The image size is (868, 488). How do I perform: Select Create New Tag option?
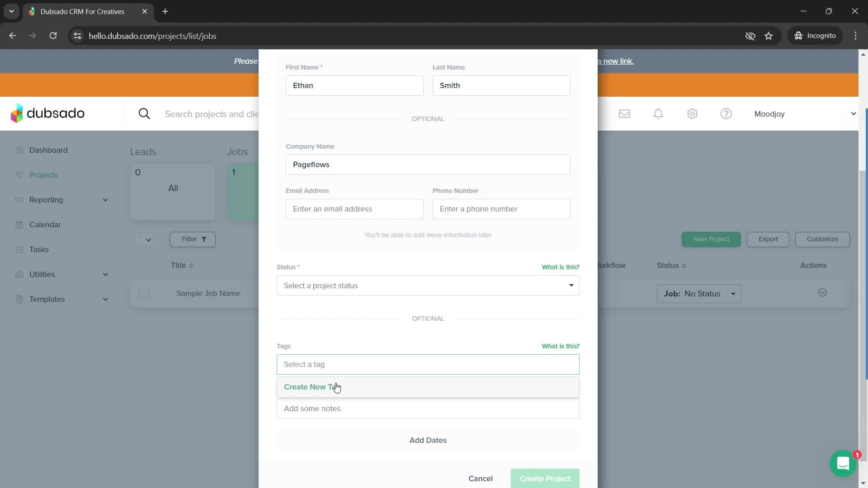click(x=311, y=387)
